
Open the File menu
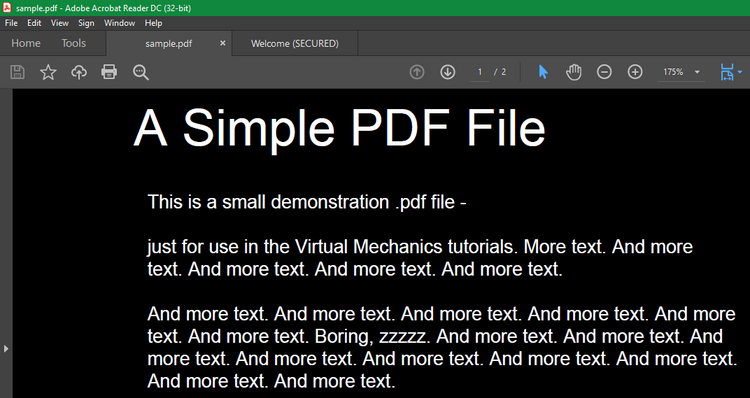(x=11, y=23)
